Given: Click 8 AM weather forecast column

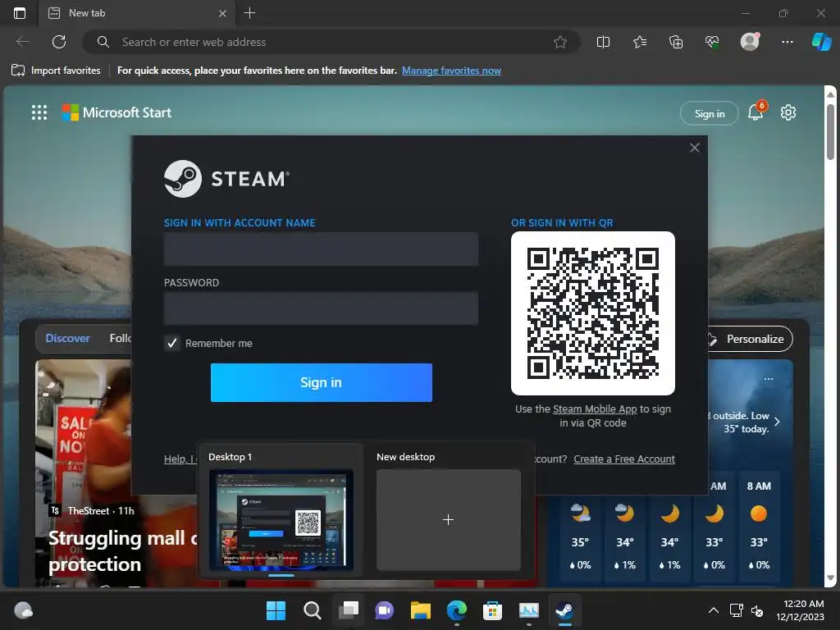Looking at the screenshot, I should [759, 526].
